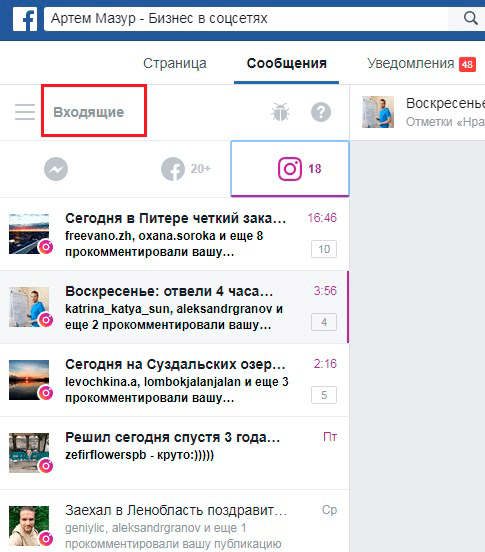Open the Страница tab

pos(175,63)
